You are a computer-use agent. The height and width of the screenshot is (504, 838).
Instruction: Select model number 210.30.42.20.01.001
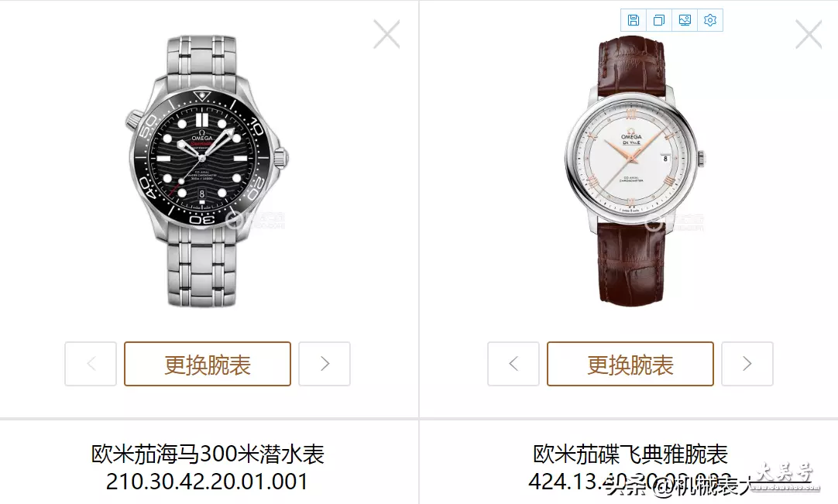[x=208, y=482]
